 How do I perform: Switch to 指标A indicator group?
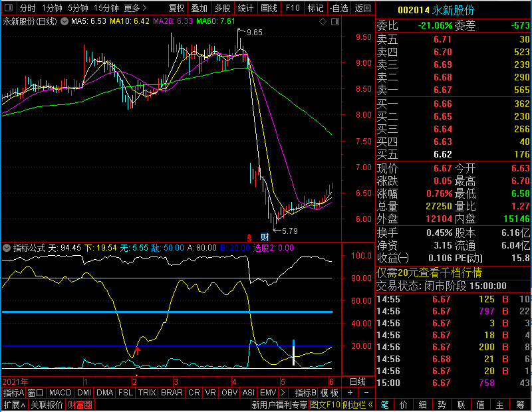(13, 393)
